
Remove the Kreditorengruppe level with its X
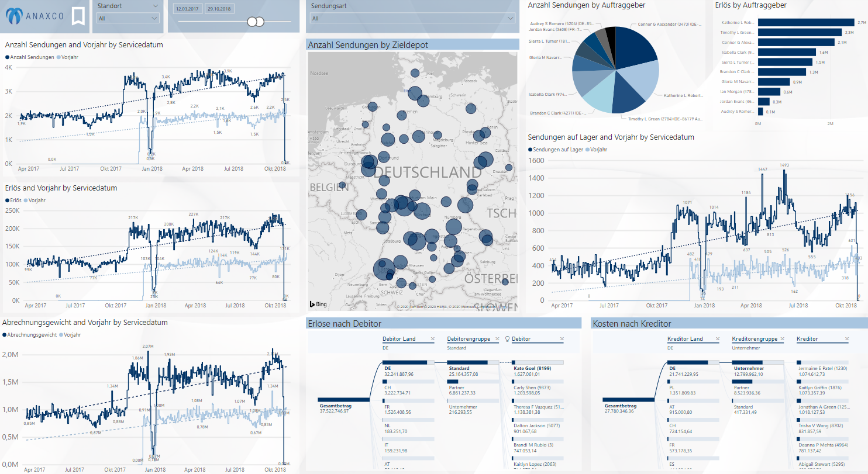pyautogui.click(x=782, y=339)
